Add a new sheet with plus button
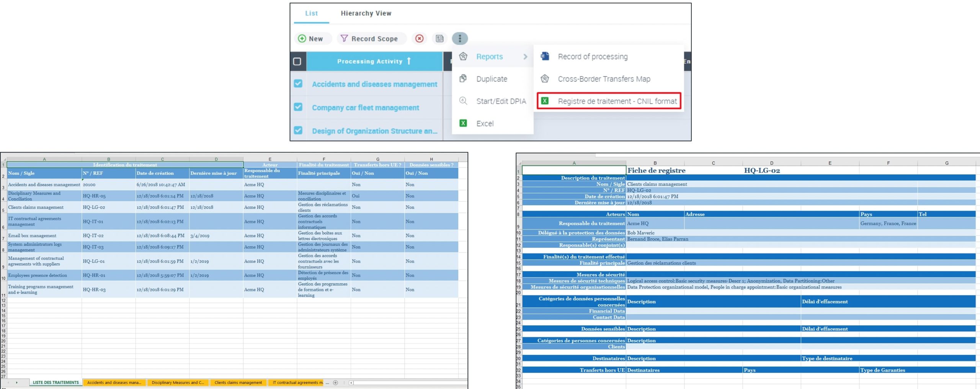Screen dimensions: 980x389 tap(335, 382)
